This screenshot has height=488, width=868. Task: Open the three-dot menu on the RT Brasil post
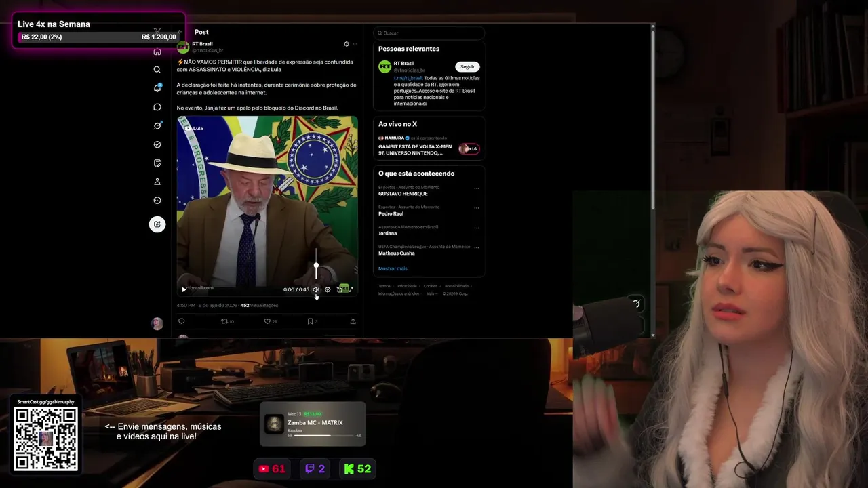(x=355, y=44)
